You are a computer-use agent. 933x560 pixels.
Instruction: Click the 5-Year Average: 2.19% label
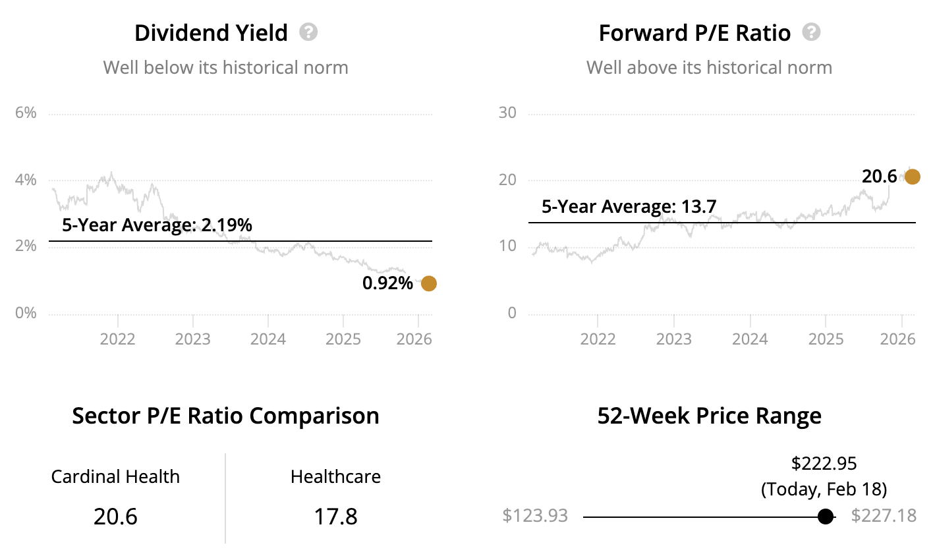[x=157, y=225]
